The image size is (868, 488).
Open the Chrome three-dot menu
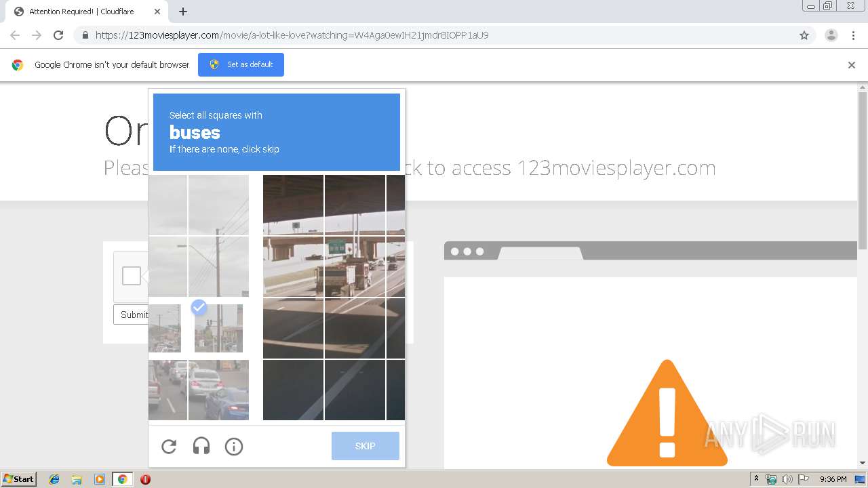coord(853,35)
